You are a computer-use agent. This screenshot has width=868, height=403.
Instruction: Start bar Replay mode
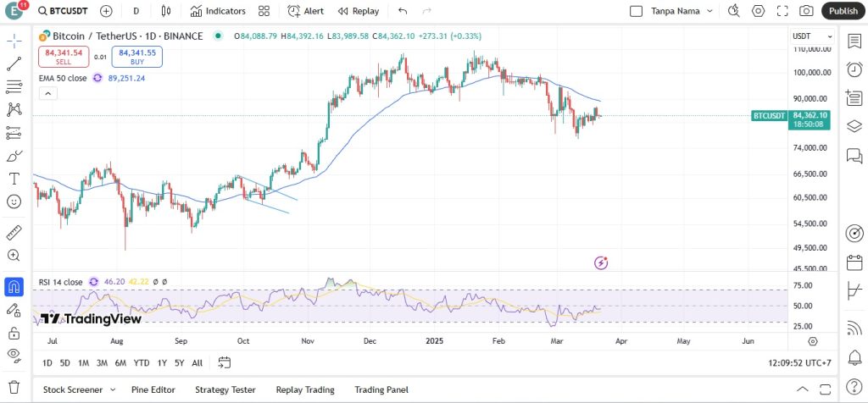point(359,11)
